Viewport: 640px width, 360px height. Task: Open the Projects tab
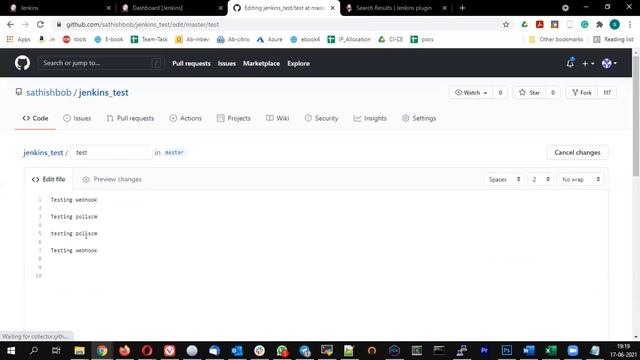click(x=233, y=118)
